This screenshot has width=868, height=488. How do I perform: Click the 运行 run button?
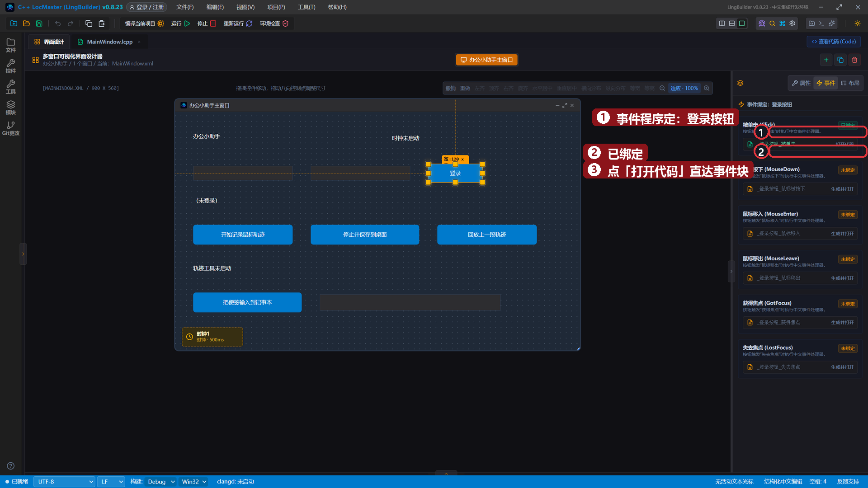click(x=180, y=23)
